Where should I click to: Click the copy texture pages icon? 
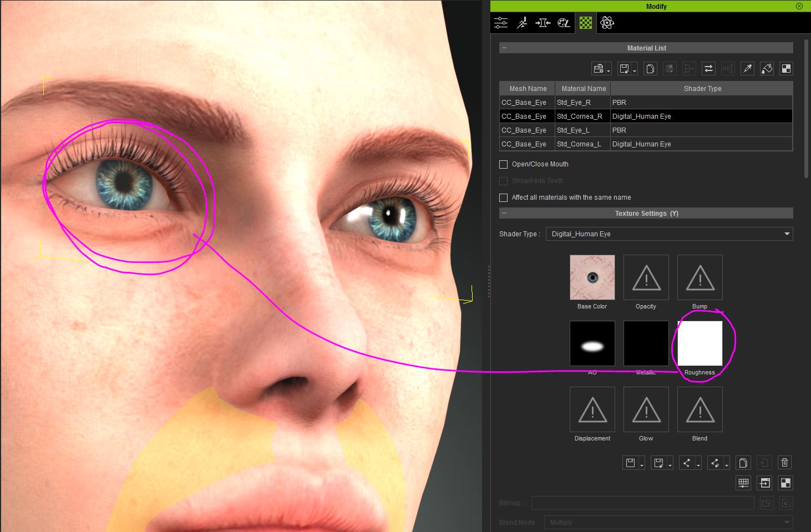coord(743,463)
